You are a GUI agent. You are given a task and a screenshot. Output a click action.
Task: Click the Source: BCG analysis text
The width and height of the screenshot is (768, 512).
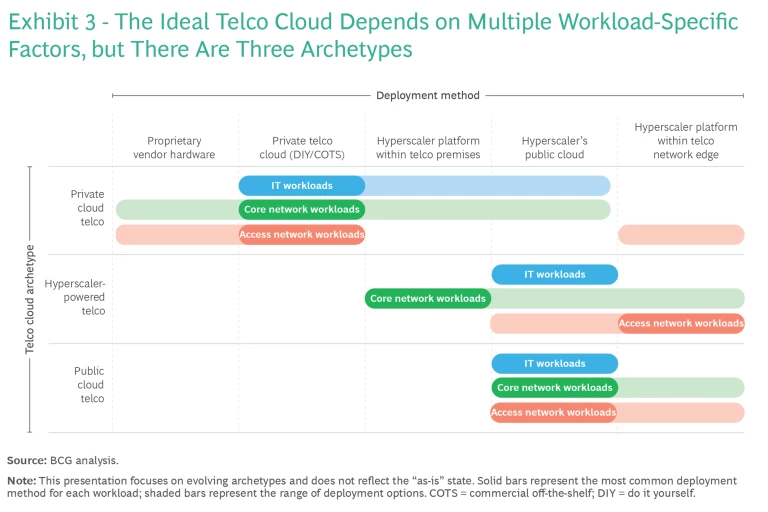tap(63, 460)
